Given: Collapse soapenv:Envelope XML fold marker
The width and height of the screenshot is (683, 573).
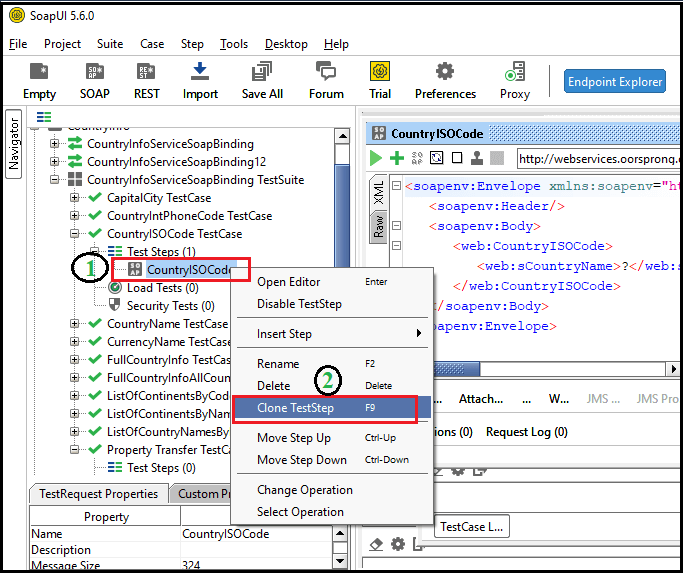Looking at the screenshot, I should pos(396,186).
